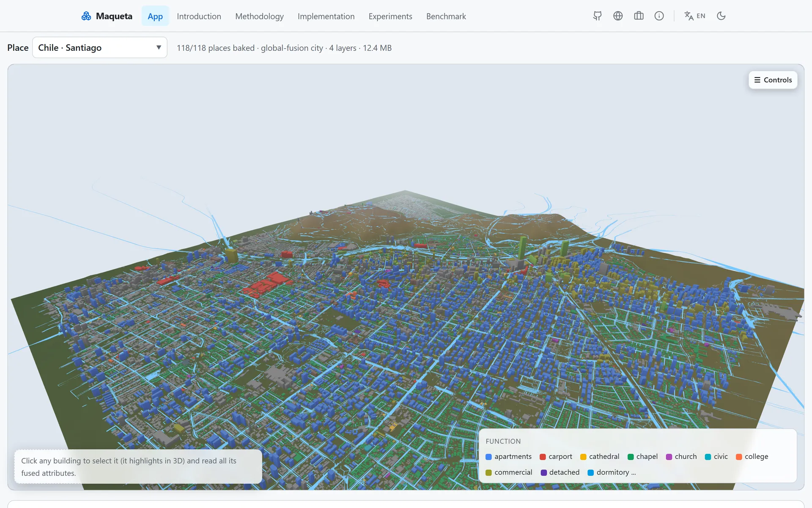Screen dimensions: 812x508
Task: Click the '118/118 places baked' status text
Action: [216, 48]
